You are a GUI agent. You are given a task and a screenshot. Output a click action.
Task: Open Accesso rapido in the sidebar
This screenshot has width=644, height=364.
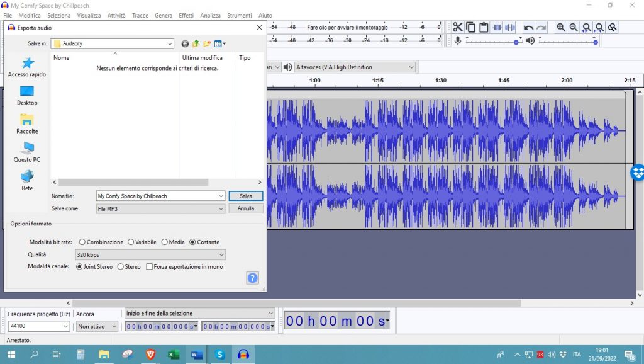point(27,67)
